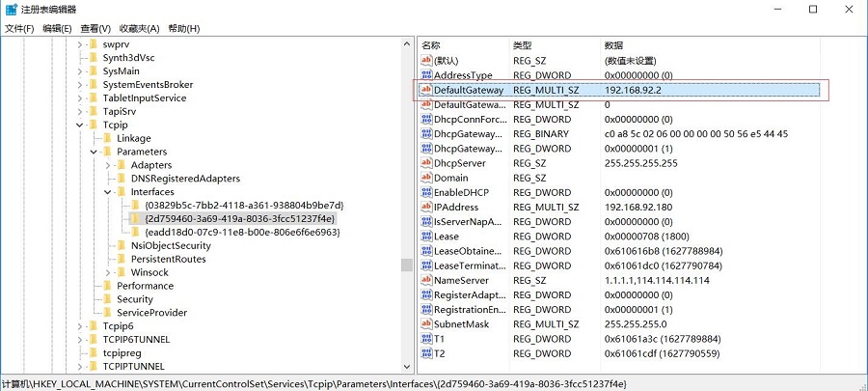Expand the Adapters key
Screen dimensions: 868x391
108,166
